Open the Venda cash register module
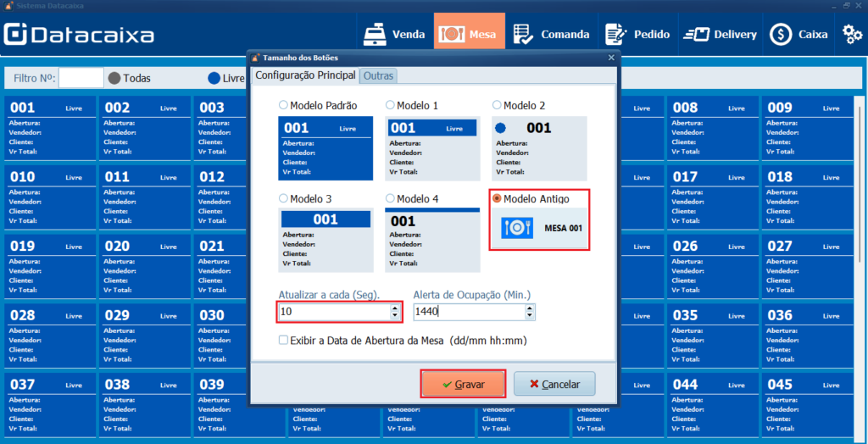 pyautogui.click(x=394, y=35)
